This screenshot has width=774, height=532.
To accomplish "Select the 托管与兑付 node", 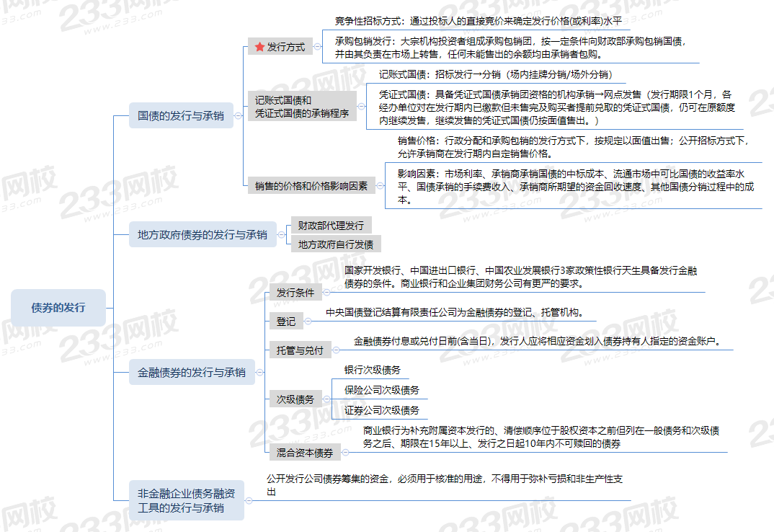I will (x=300, y=350).
